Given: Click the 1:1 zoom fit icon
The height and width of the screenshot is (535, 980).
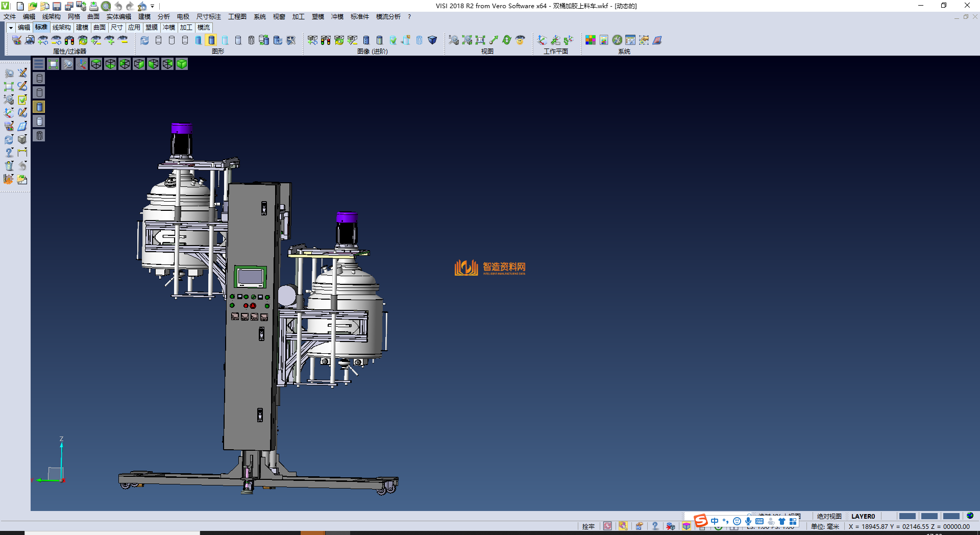Looking at the screenshot, I should pos(480,40).
